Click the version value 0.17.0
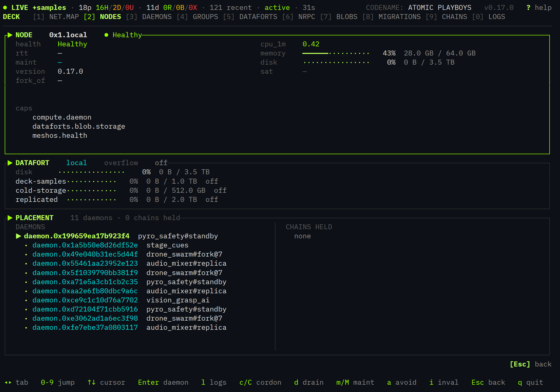The image size is (560, 392). pos(70,71)
